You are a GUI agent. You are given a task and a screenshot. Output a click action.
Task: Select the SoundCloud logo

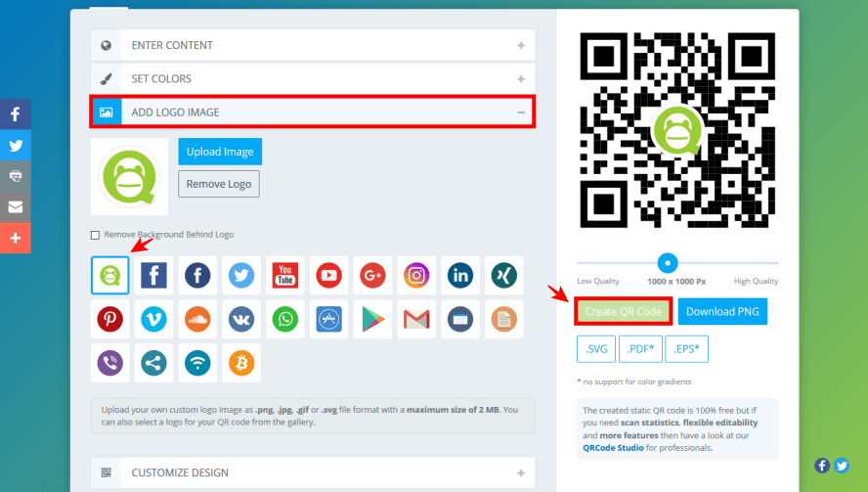(197, 319)
